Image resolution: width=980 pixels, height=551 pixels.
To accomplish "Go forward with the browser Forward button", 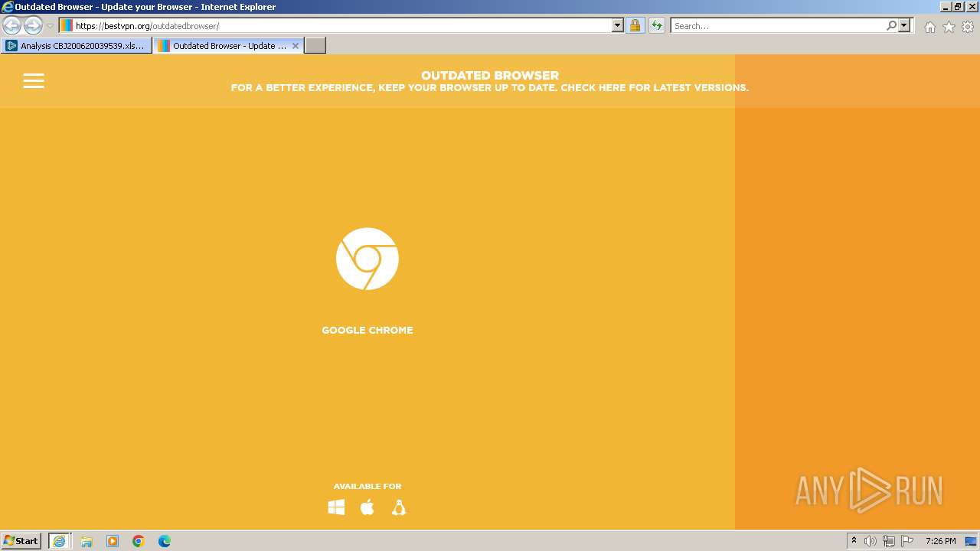I will point(33,25).
